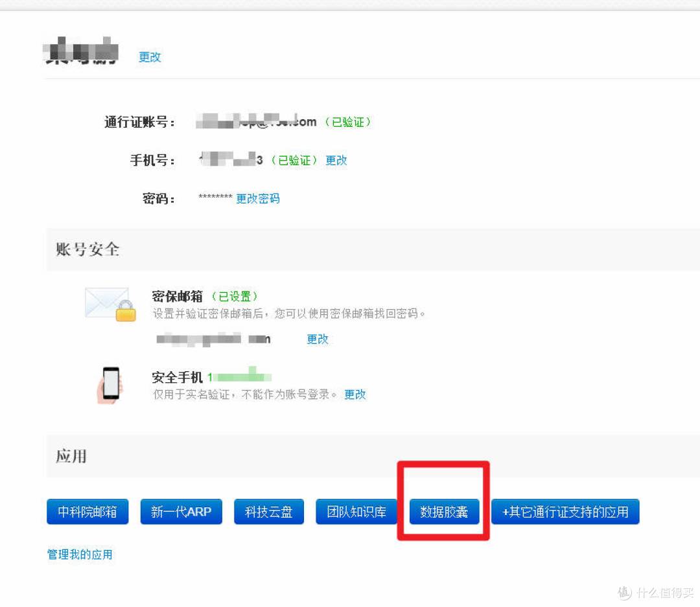Open the 管理我的应用 link
This screenshot has width=700, height=607.
click(80, 555)
